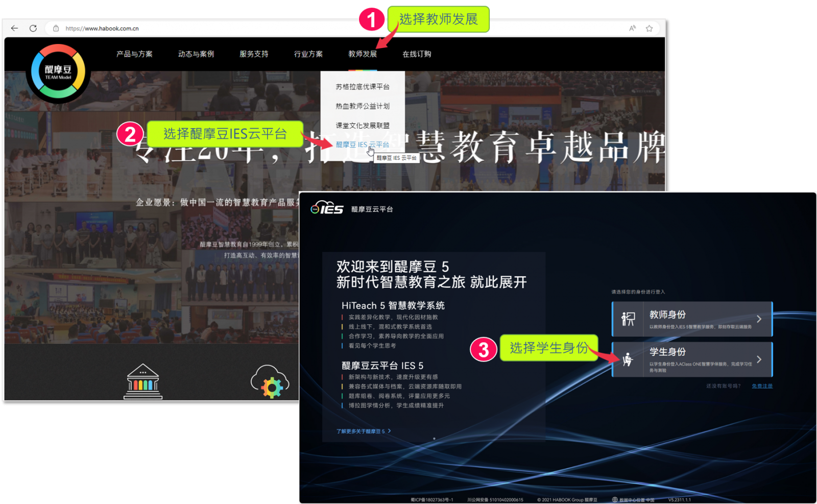Click the browser refresh icon

33,29
